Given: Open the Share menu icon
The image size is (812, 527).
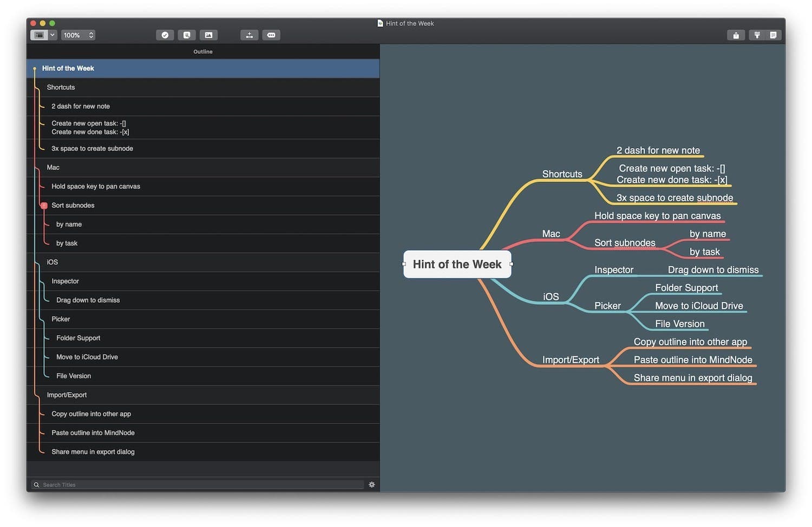Looking at the screenshot, I should click(x=736, y=35).
